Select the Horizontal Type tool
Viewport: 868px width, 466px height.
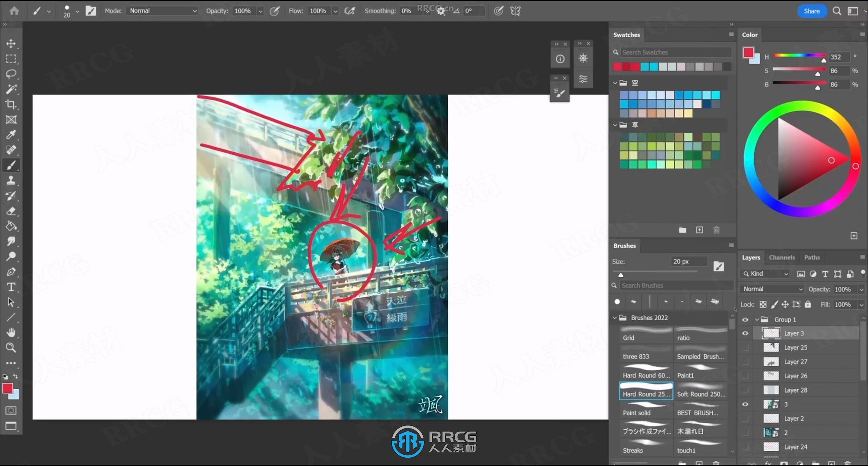pos(11,287)
